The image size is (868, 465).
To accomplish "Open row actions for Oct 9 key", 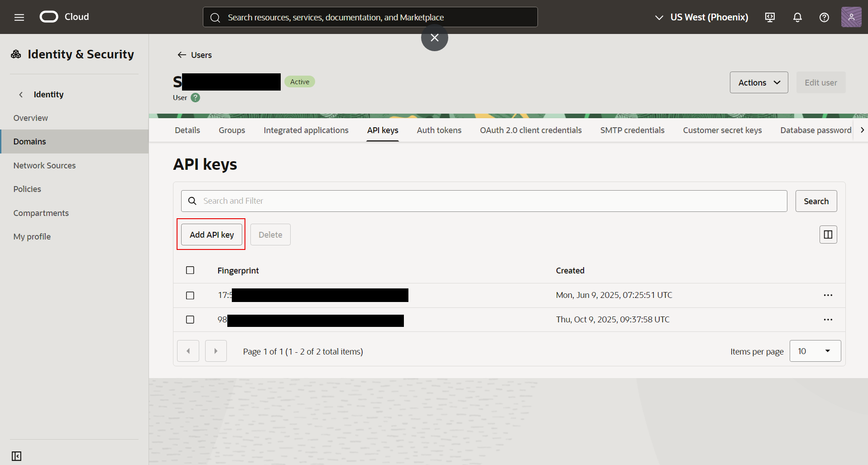I will (828, 320).
